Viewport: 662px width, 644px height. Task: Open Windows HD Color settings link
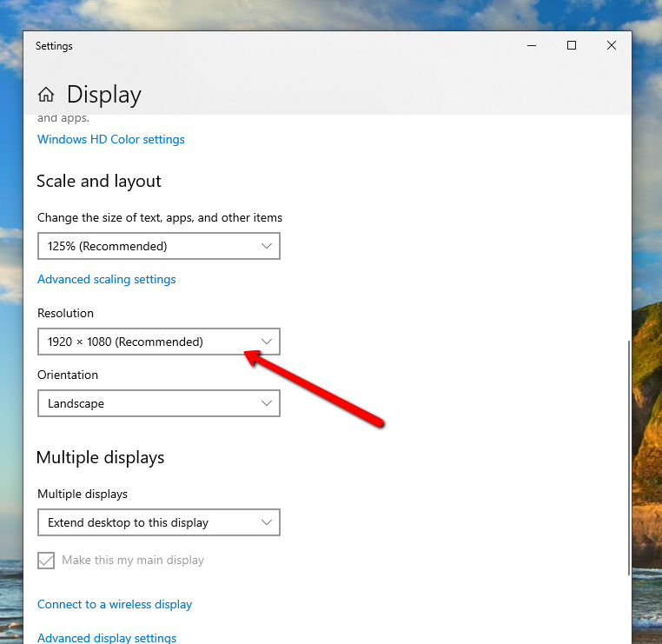(111, 139)
